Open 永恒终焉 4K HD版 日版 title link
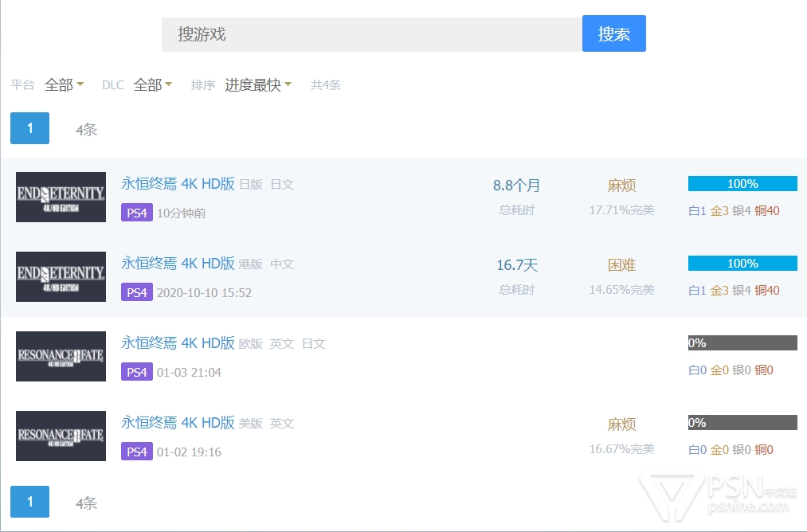The height and width of the screenshot is (532, 807). (x=178, y=184)
